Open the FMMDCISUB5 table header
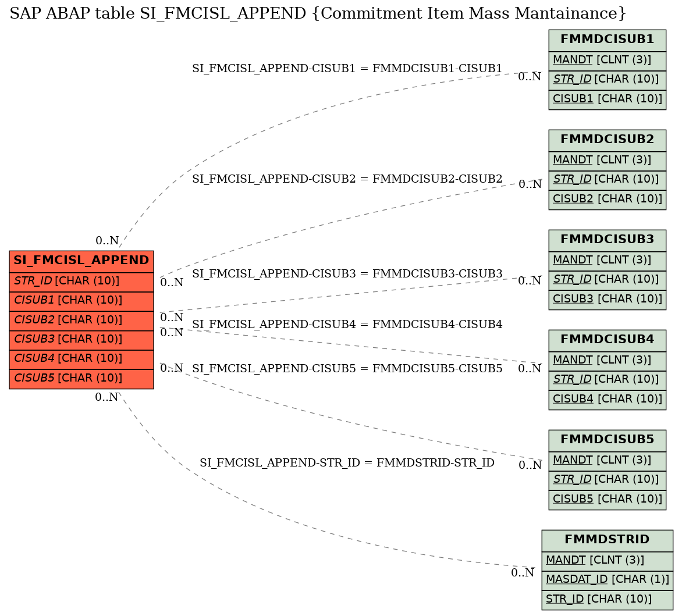682x616 pixels. coord(607,441)
